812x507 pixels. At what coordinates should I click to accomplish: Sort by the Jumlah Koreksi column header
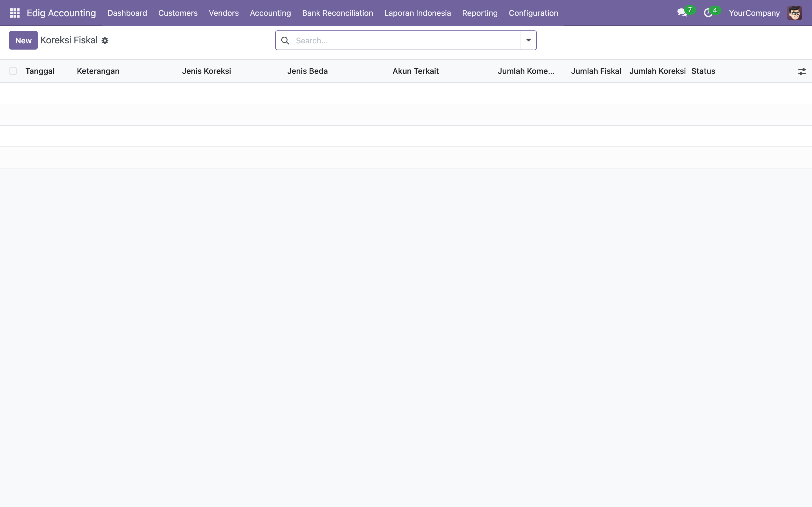pyautogui.click(x=657, y=71)
